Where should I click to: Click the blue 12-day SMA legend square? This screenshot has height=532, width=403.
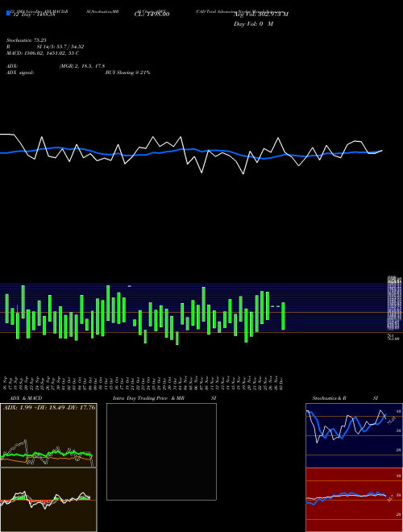coord(8,13)
